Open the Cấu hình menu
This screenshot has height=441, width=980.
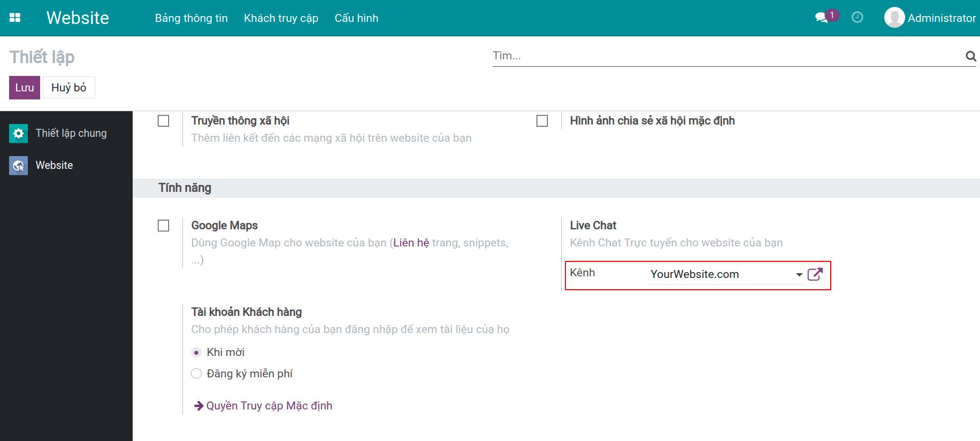tap(356, 18)
